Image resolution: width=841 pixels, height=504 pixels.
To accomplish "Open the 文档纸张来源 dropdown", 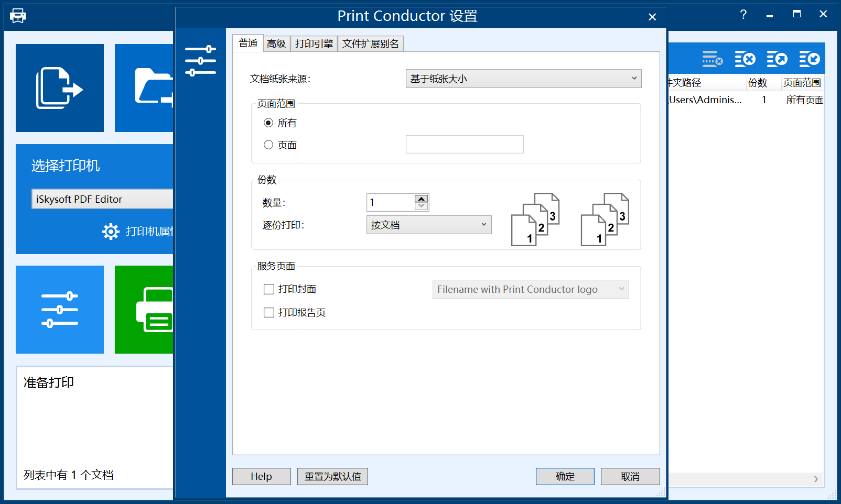I will pos(523,79).
